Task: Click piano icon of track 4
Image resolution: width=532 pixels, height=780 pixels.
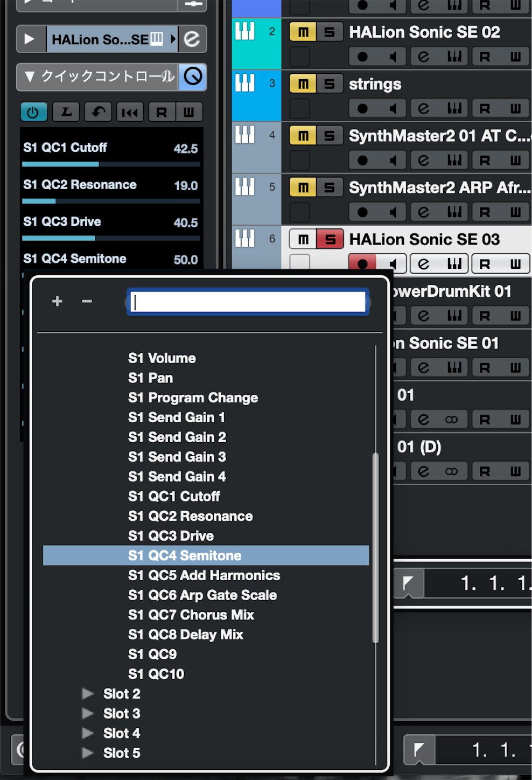Action: click(244, 135)
